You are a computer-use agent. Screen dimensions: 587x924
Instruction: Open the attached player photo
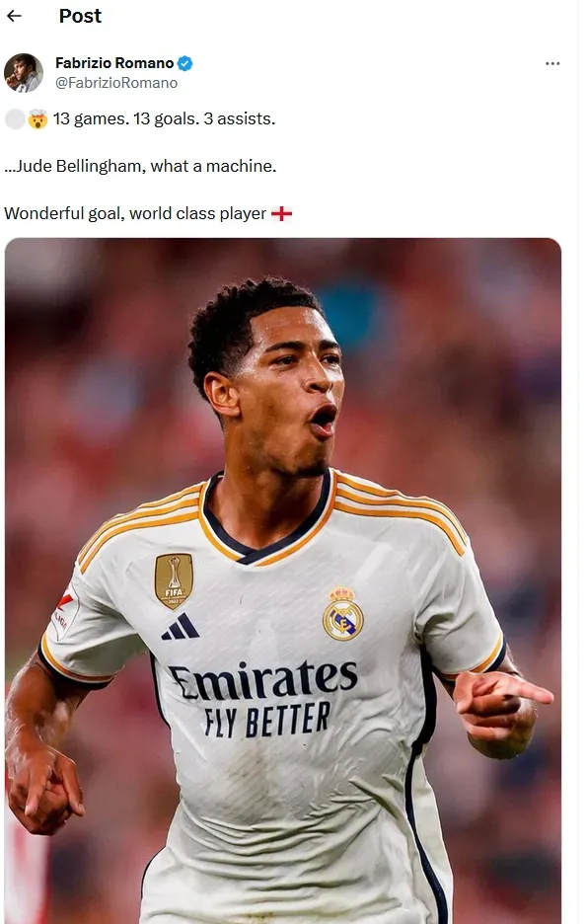tap(282, 580)
